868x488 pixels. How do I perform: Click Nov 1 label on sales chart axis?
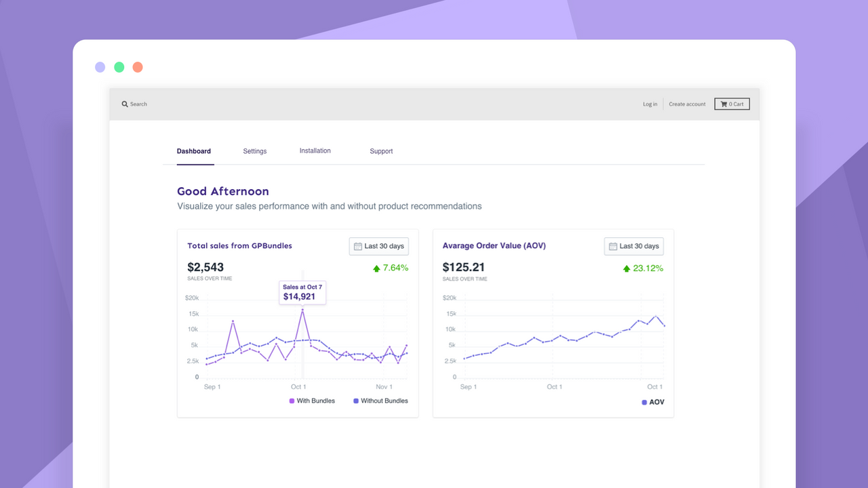click(384, 387)
